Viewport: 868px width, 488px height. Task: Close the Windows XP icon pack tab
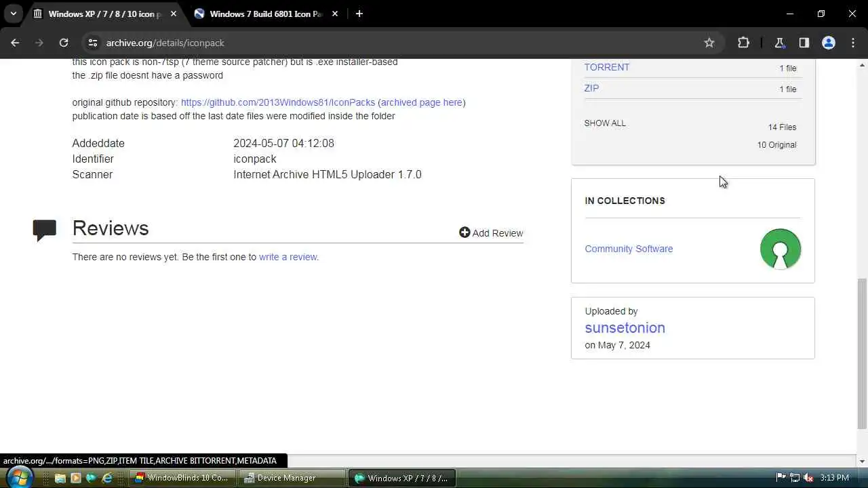(173, 14)
